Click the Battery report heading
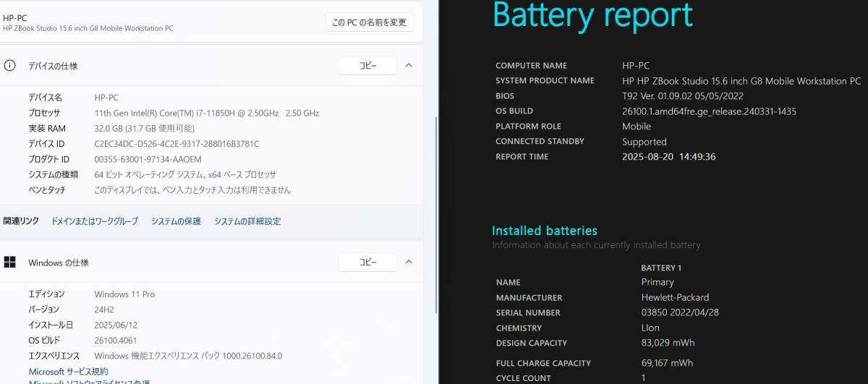Screen dimensions: 868x384 click(x=592, y=15)
